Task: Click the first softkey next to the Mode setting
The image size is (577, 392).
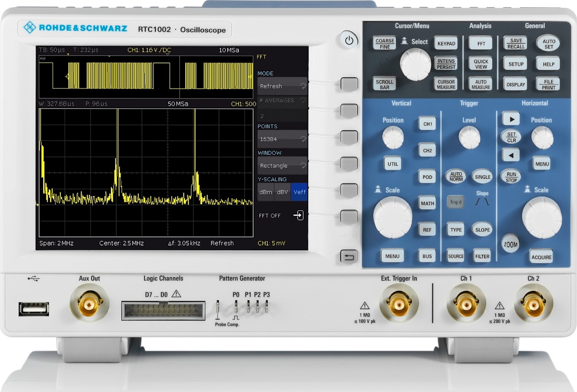Action: click(x=349, y=84)
